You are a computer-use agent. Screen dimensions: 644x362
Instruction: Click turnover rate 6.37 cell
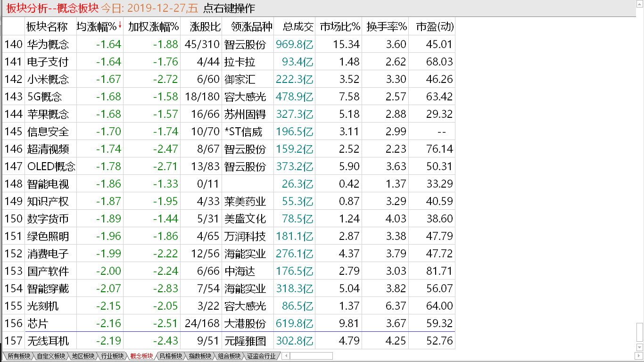click(396, 306)
